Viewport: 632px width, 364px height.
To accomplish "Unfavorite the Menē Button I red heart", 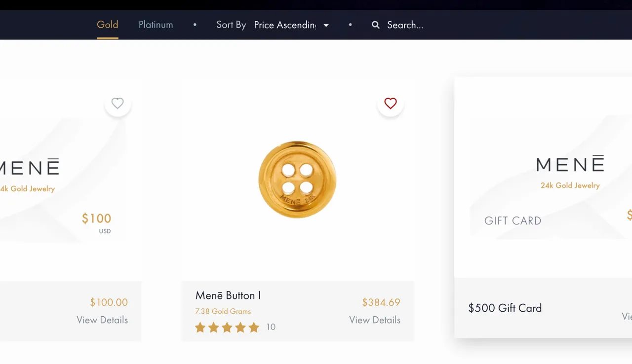I will [391, 104].
